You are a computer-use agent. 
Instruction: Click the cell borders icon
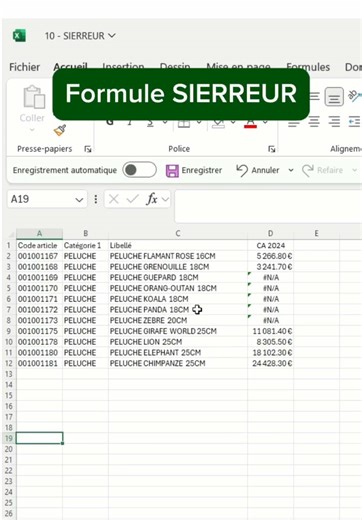click(x=184, y=123)
